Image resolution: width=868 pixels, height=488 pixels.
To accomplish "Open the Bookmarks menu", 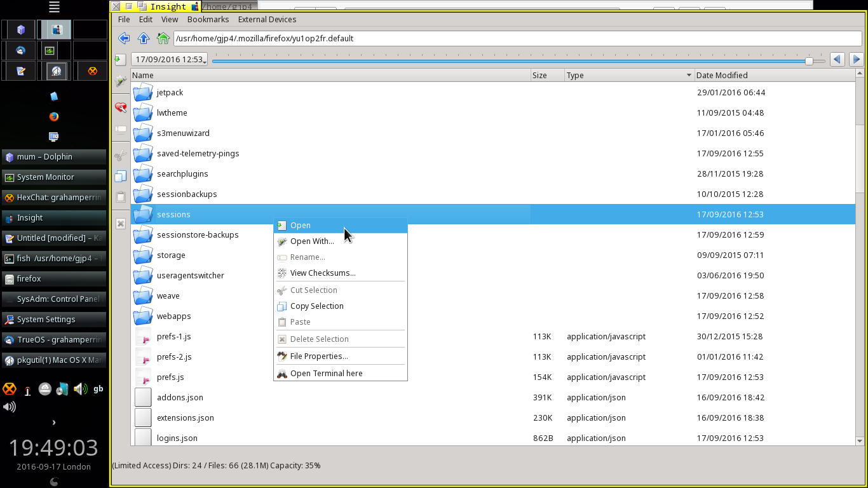I will point(208,19).
